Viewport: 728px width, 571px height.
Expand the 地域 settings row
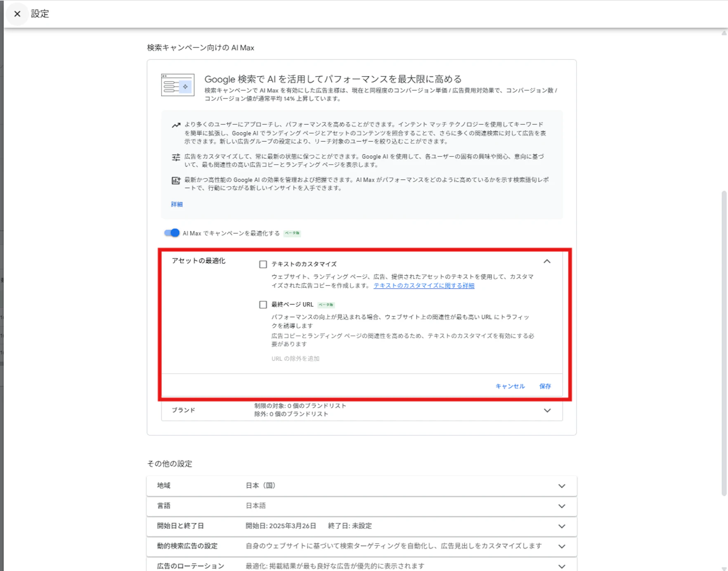(362, 486)
